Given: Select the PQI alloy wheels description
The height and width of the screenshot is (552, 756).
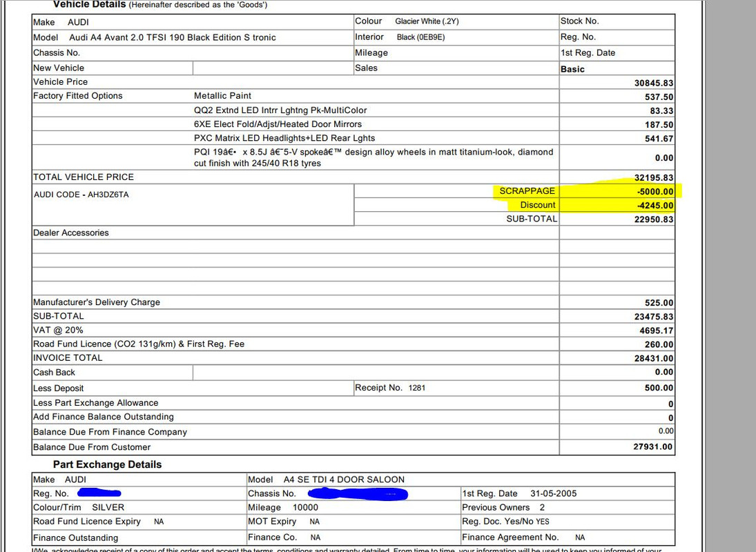Looking at the screenshot, I should point(374,157).
